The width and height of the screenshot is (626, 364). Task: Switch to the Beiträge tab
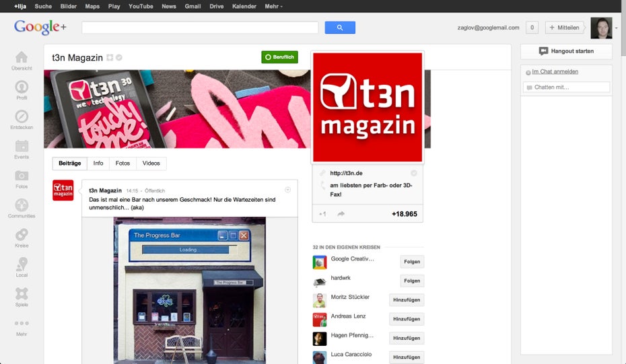click(x=70, y=163)
